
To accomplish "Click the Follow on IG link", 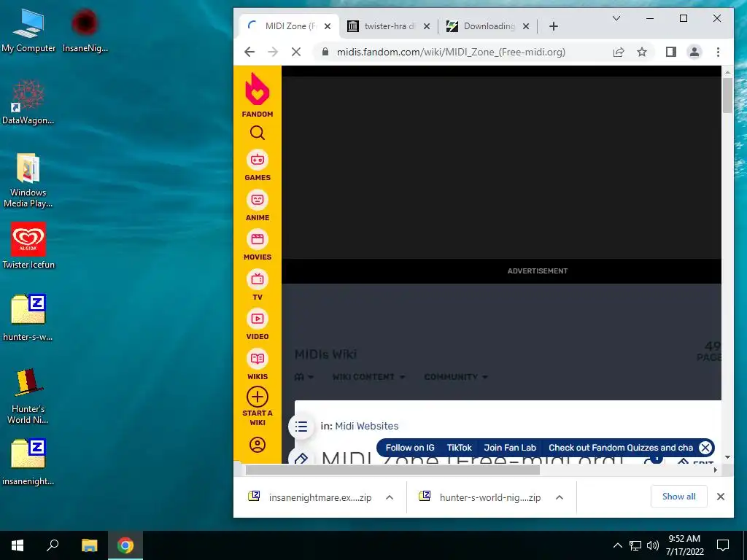I will 410,448.
